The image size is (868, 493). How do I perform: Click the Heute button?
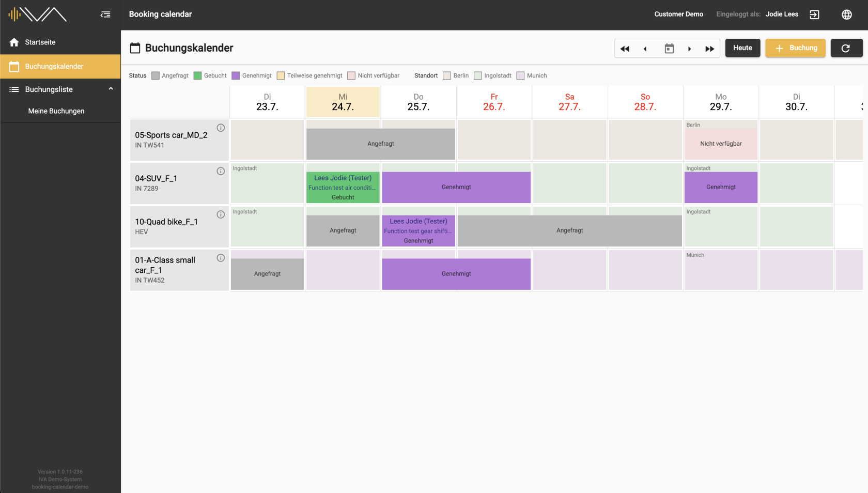pos(742,48)
